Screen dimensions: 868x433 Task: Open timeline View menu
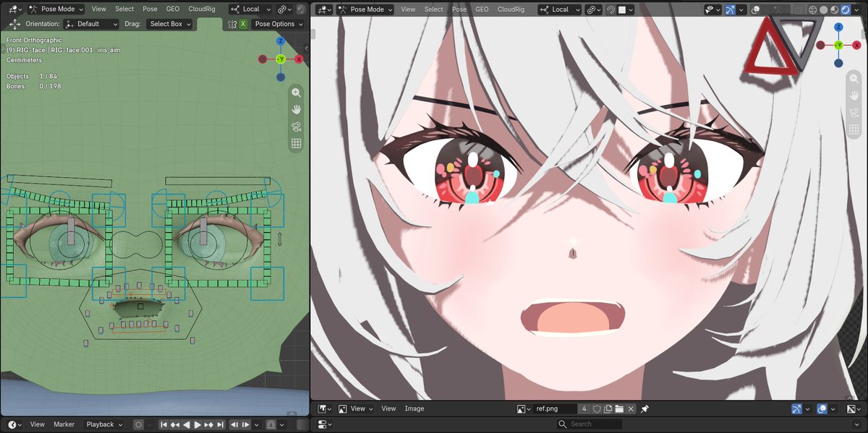tap(37, 424)
